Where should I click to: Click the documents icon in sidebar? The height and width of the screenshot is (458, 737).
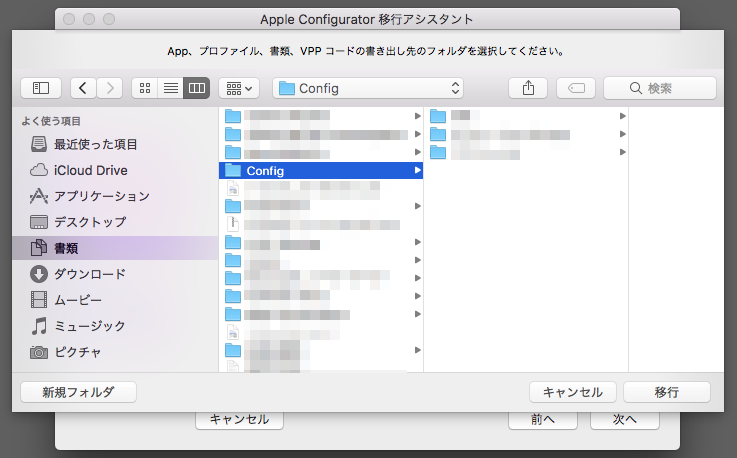pos(39,248)
